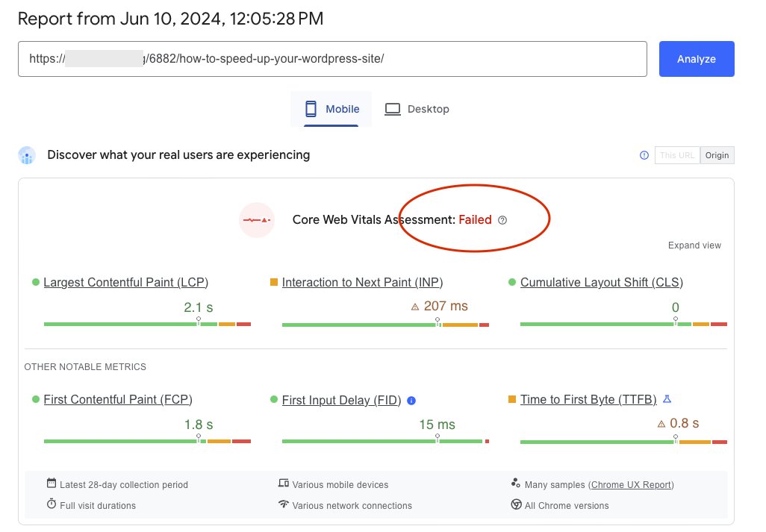Click the CLS value 0

(x=675, y=307)
